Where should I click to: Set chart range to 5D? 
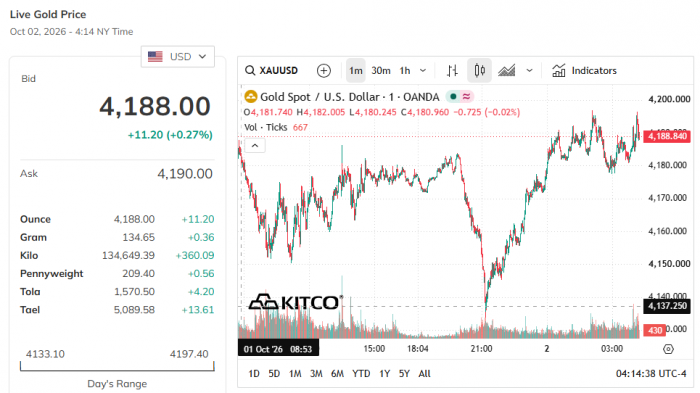click(x=274, y=373)
